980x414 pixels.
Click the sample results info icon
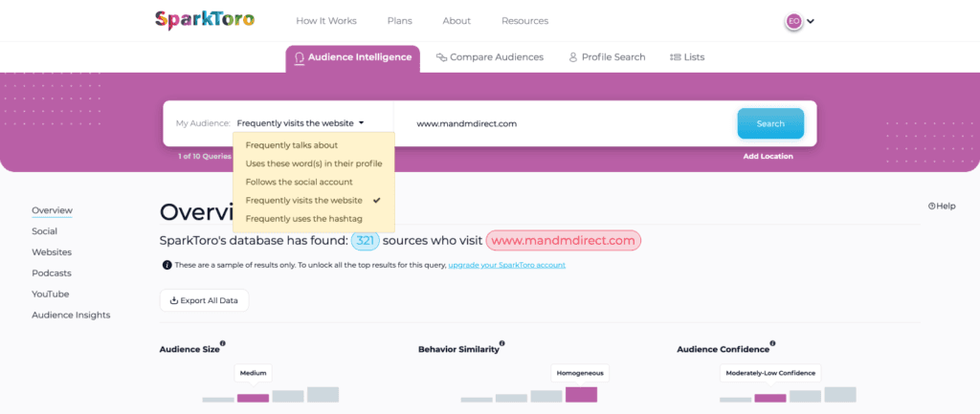click(167, 265)
